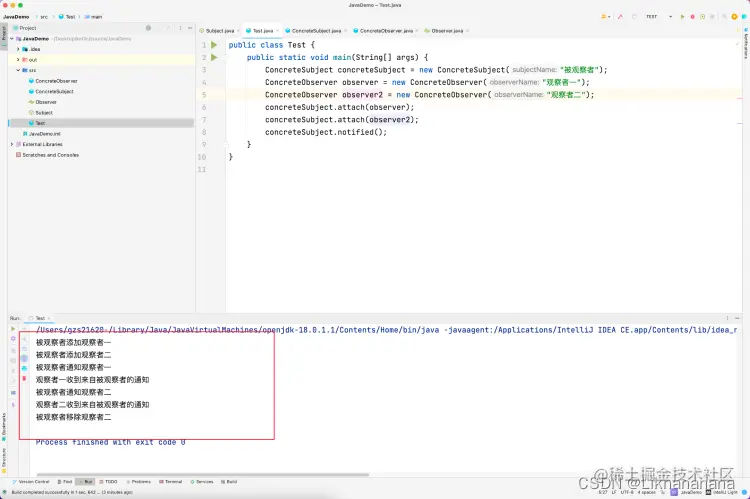Open the Services tool window
Image resolution: width=750 pixels, height=499 pixels.
tap(202, 482)
